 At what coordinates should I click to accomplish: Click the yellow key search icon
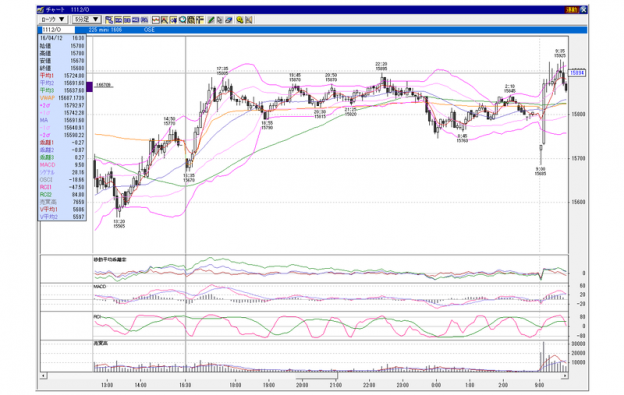coord(240,20)
